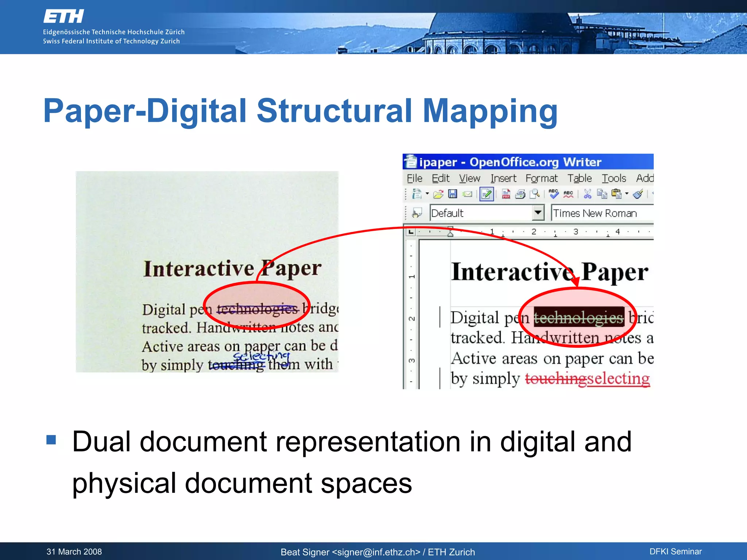
Task: Run Spellcheck with ABC checkmark icon
Action: 554,194
